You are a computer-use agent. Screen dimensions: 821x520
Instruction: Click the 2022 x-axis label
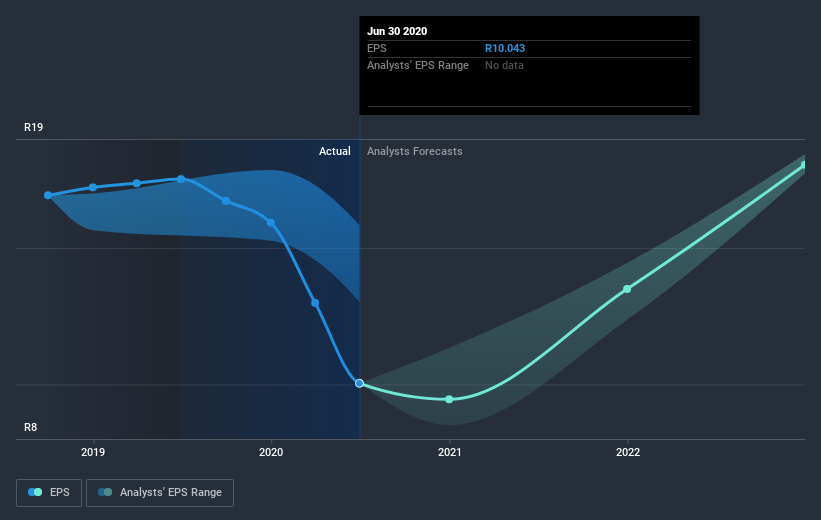[x=627, y=452]
